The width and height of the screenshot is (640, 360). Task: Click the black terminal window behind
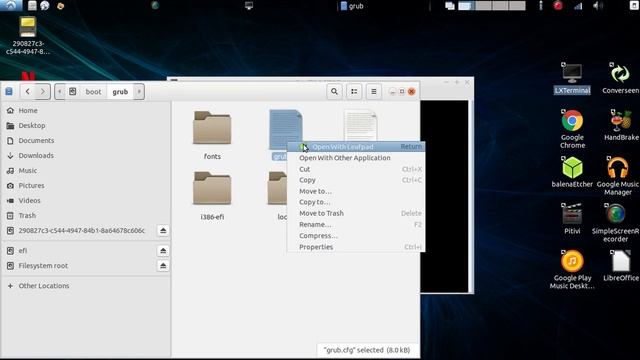pos(444,196)
